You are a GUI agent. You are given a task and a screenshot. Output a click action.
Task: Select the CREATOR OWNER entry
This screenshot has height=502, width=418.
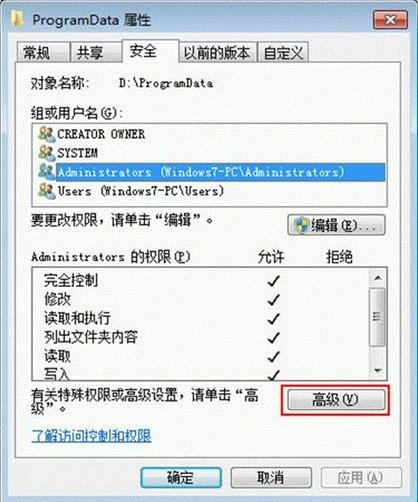click(x=101, y=134)
